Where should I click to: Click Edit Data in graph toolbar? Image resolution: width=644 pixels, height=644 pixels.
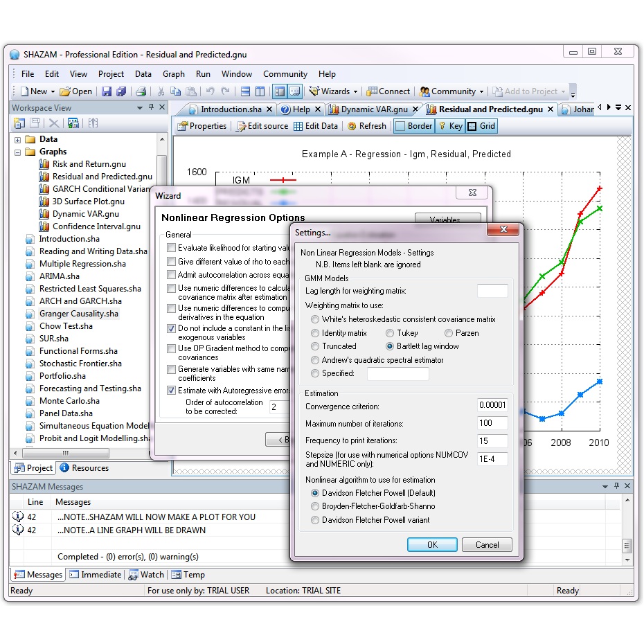(x=316, y=126)
